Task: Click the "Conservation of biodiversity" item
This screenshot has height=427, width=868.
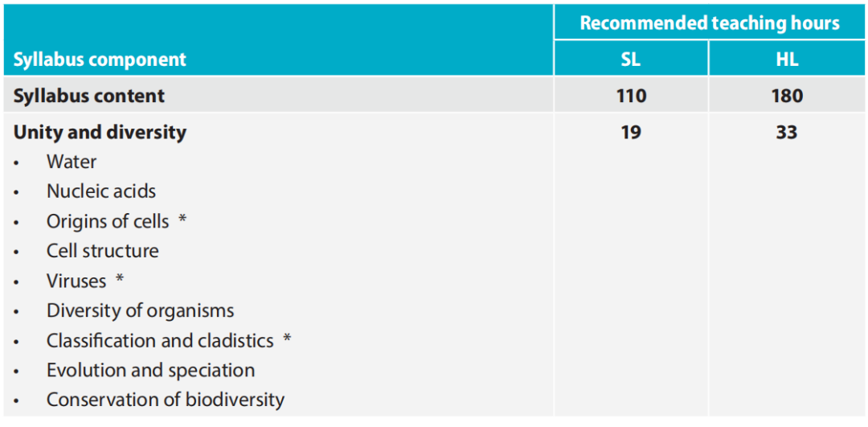Action: 166,400
